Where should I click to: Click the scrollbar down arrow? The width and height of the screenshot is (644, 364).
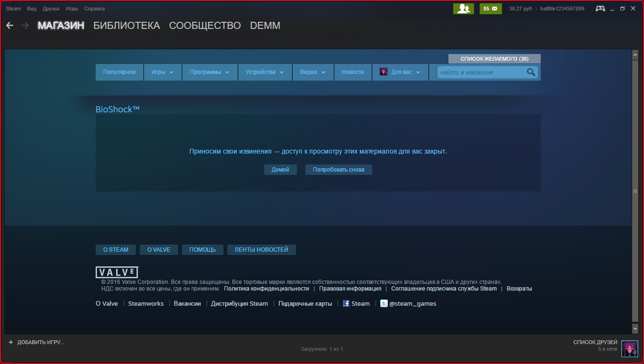(x=635, y=328)
